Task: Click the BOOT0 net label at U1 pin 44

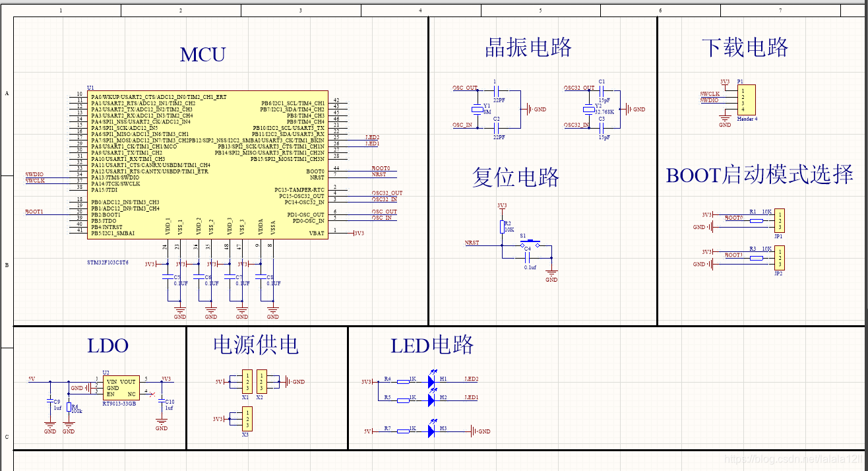Action: [381, 168]
